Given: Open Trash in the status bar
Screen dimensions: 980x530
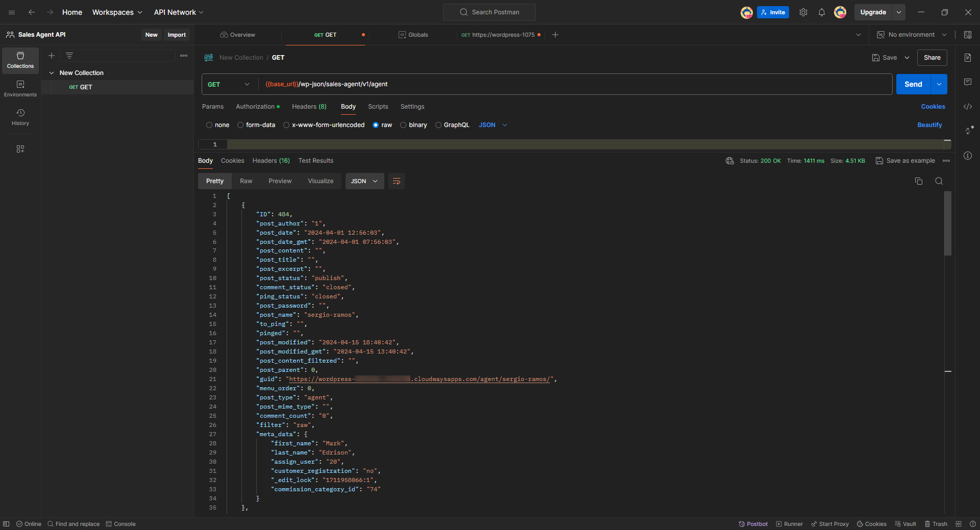Looking at the screenshot, I should click(936, 524).
